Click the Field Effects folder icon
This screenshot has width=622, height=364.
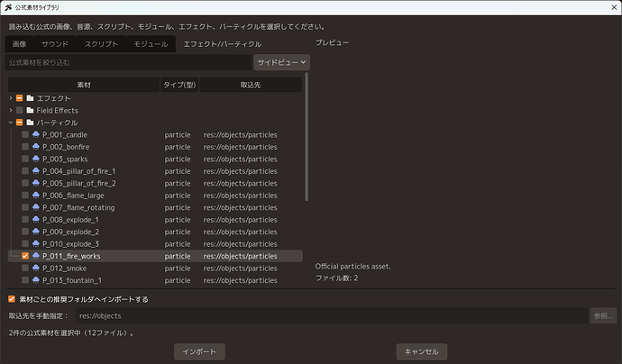30,110
